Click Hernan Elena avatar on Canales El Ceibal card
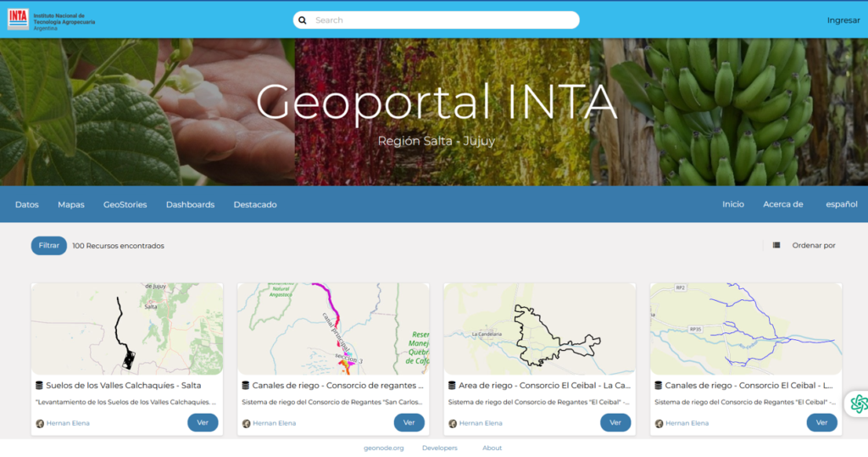This screenshot has height=457, width=868. coord(659,424)
